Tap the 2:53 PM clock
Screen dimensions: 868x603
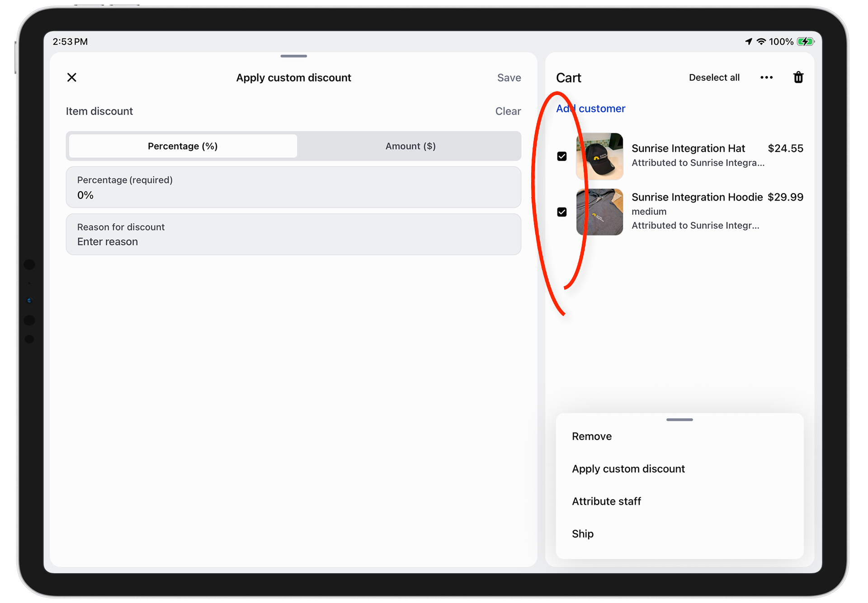[x=70, y=42]
